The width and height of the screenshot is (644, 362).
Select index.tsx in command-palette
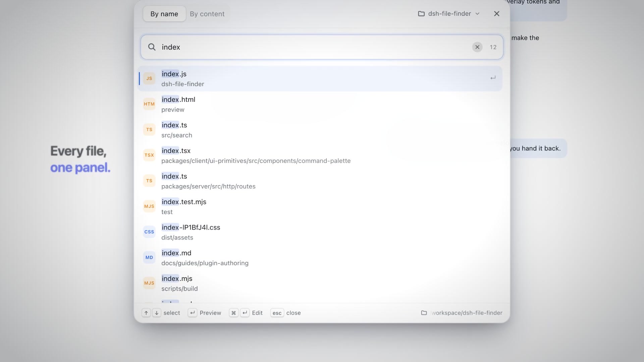[320, 155]
